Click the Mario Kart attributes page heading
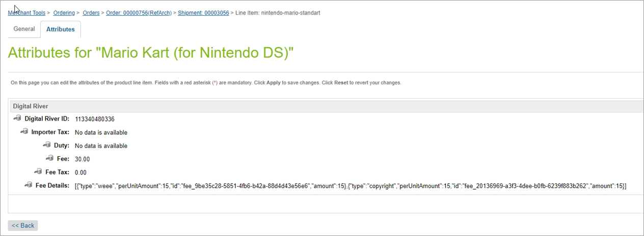 coord(151,53)
